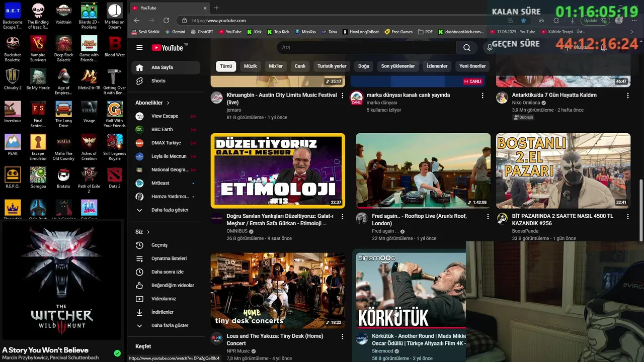Open BBC Earth subscription channel

(x=166, y=130)
